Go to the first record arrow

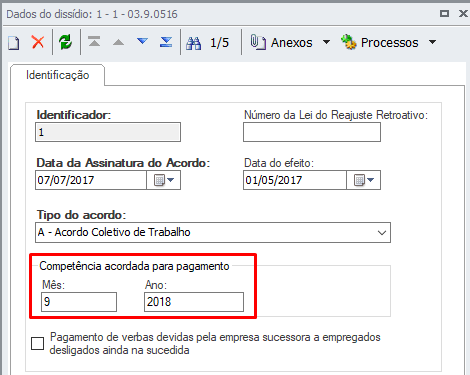[x=94, y=42]
